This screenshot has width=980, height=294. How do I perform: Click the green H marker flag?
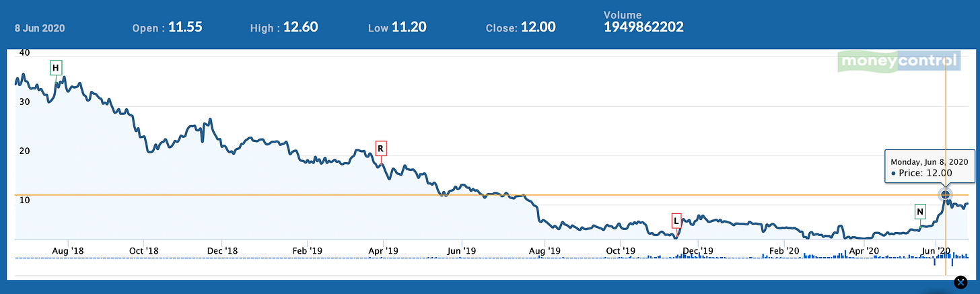(x=56, y=68)
